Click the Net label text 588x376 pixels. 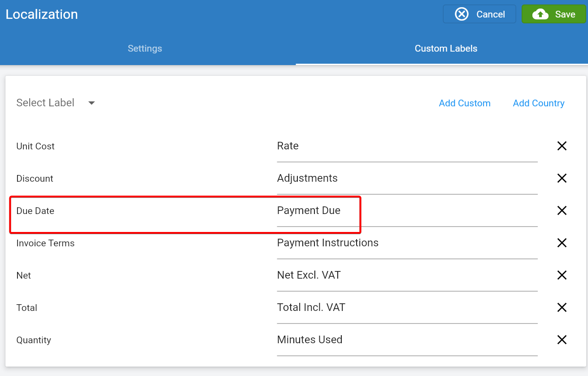click(x=23, y=275)
